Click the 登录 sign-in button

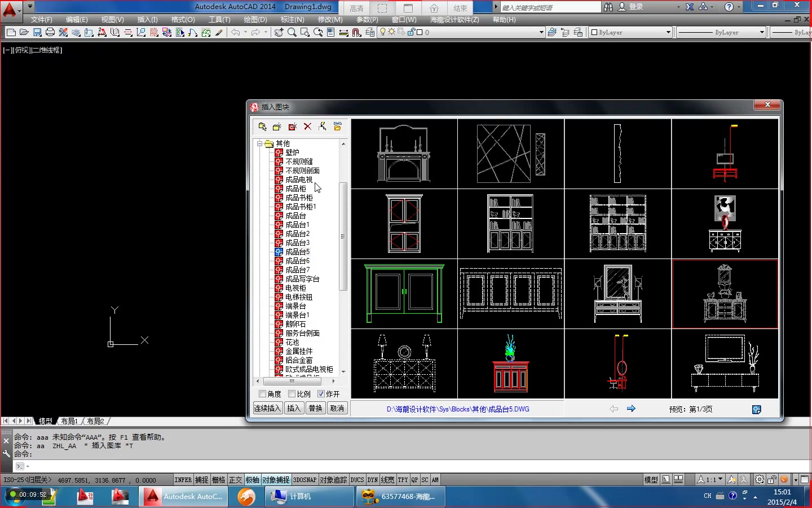click(631, 7)
